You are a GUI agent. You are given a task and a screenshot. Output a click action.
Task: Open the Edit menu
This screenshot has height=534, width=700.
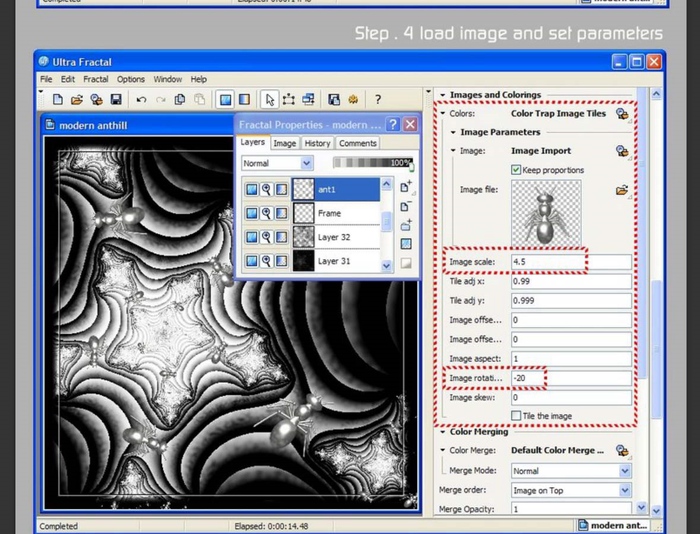(68, 79)
